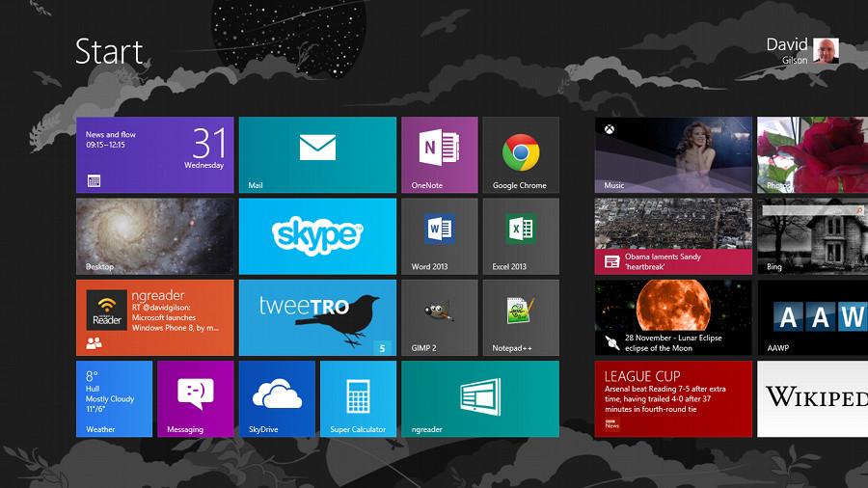Open the GIMP 2 tile
Image resolution: width=868 pixels, height=488 pixels.
click(x=440, y=317)
